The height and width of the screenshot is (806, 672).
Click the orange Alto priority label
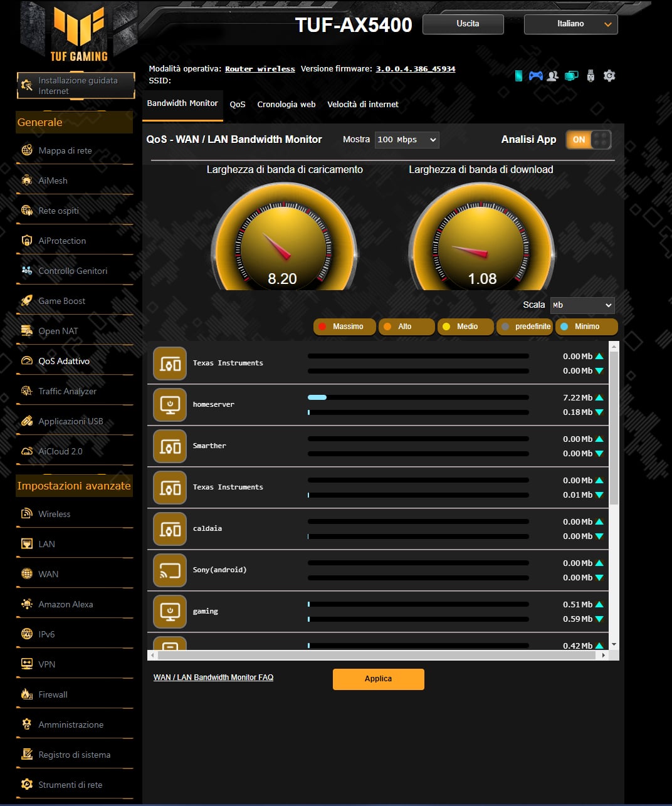pyautogui.click(x=406, y=327)
